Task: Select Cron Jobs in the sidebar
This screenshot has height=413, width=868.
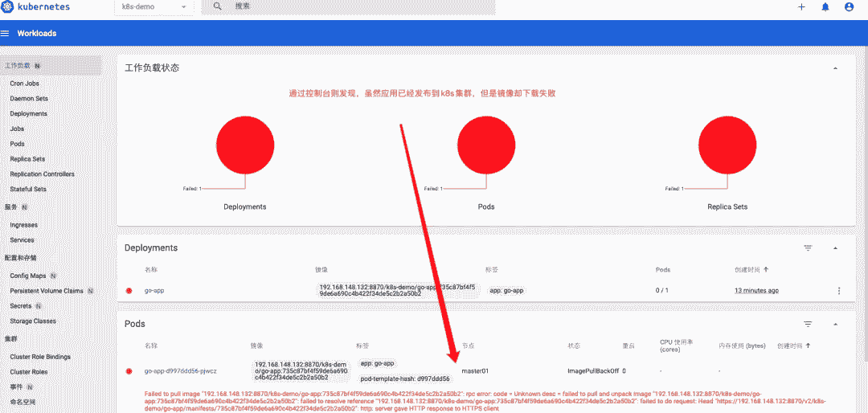Action: click(24, 84)
